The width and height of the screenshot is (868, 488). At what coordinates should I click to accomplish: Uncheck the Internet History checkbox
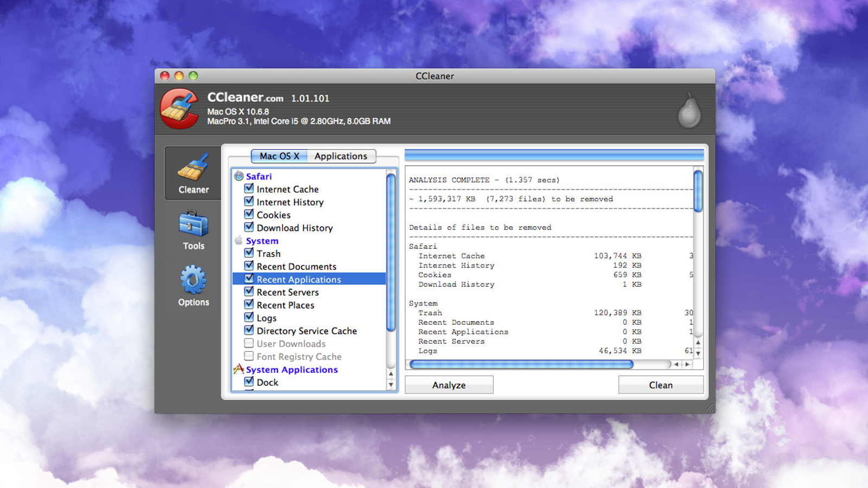click(x=249, y=201)
